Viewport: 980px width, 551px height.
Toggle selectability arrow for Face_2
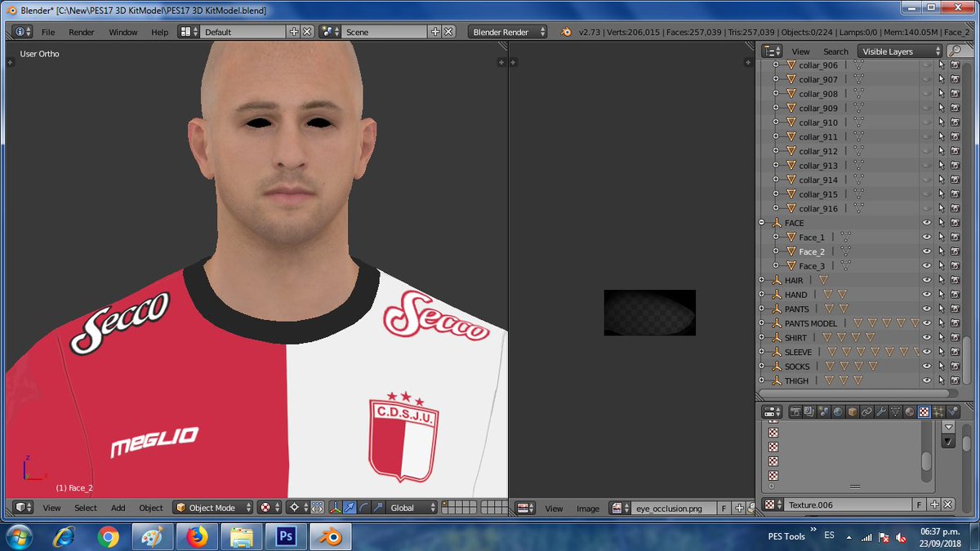941,251
